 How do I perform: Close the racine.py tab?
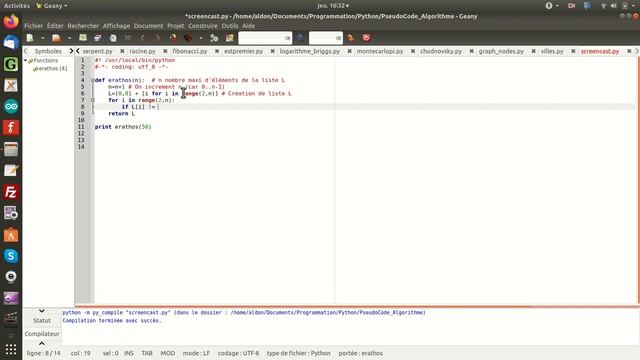click(x=165, y=51)
